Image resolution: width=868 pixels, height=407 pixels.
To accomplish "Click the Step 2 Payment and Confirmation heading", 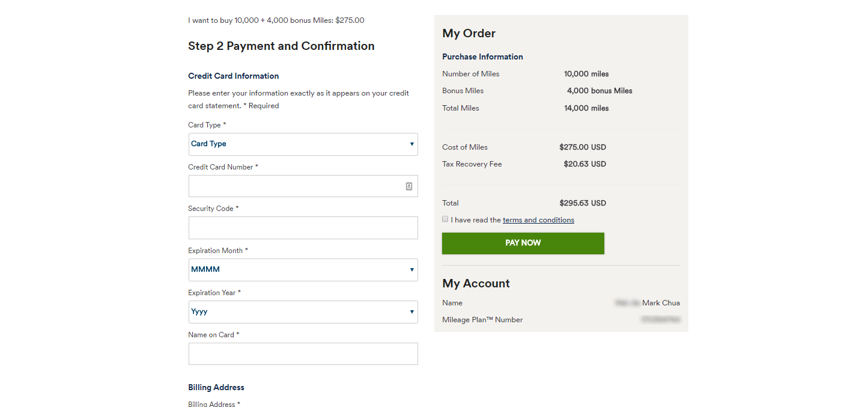I will point(281,46).
